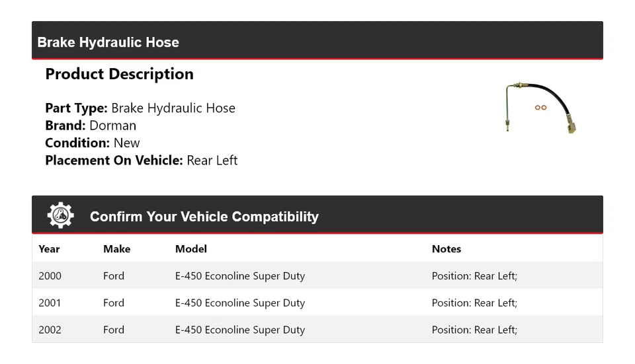This screenshot has width=635, height=364.
Task: Select the 2001 year row cell
Action: point(50,303)
